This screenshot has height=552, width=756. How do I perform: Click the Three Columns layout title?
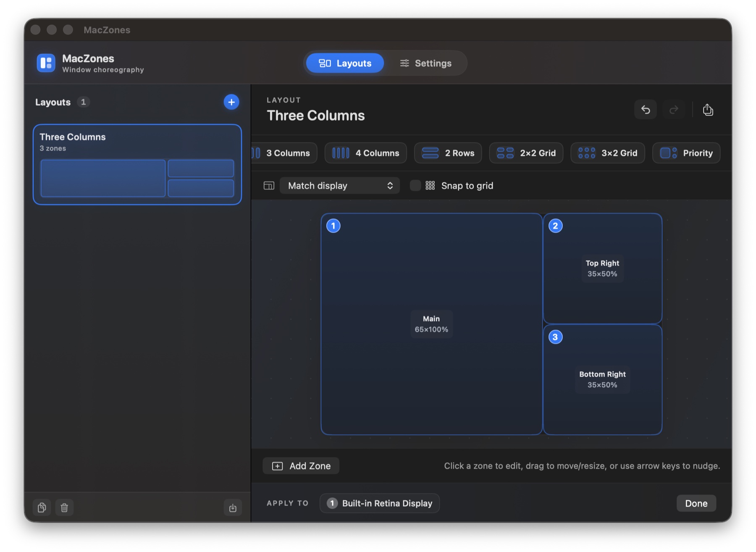(316, 116)
